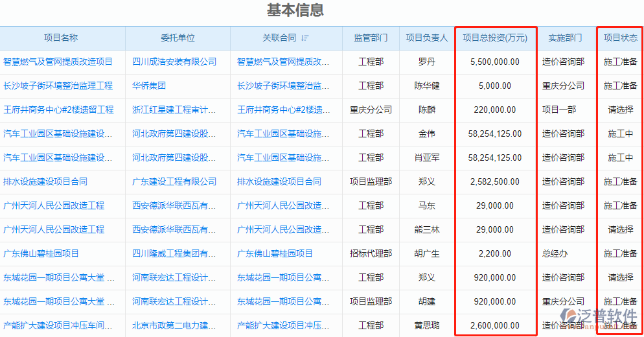This screenshot has height=337, width=644.
Task: Open 施工准备 status in 胡广生's row
Action: pyautogui.click(x=621, y=253)
